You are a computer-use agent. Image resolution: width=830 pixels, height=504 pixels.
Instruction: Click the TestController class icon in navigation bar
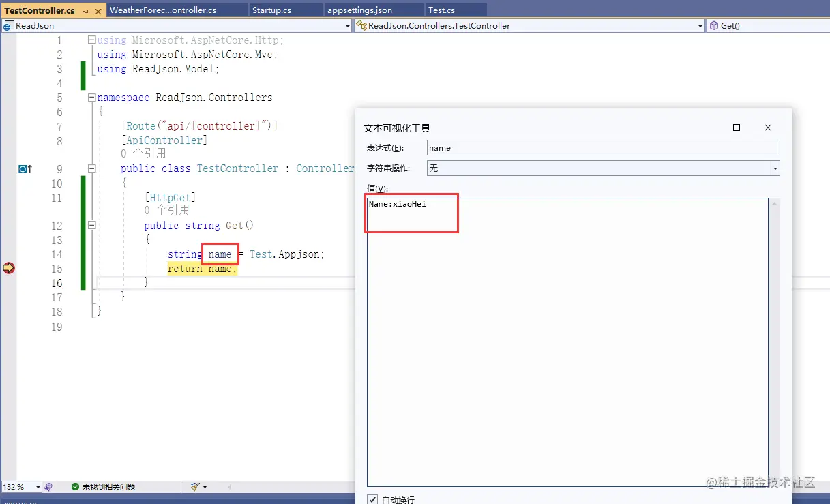point(361,26)
